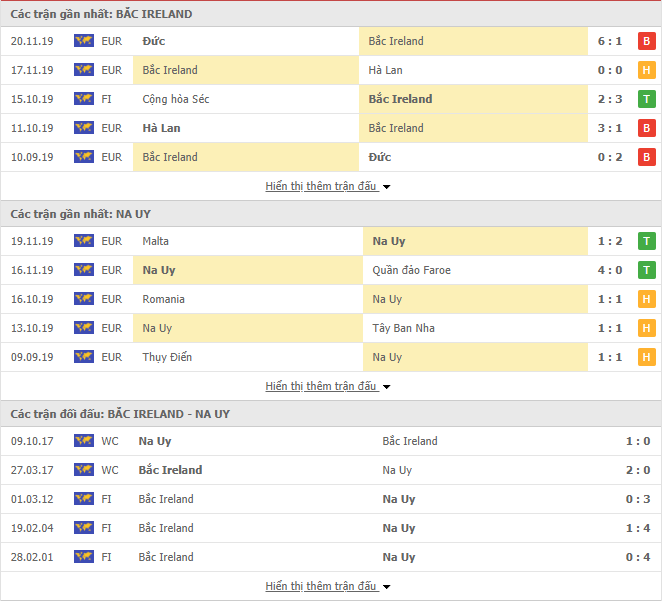Expand more Bắc Ireland recent matches
The height and width of the screenshot is (601, 662).
point(328,186)
